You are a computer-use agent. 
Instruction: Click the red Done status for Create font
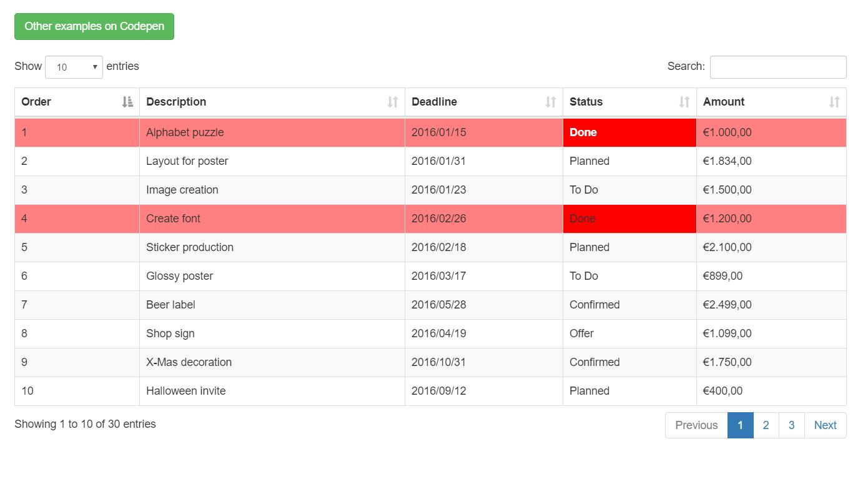pos(629,219)
